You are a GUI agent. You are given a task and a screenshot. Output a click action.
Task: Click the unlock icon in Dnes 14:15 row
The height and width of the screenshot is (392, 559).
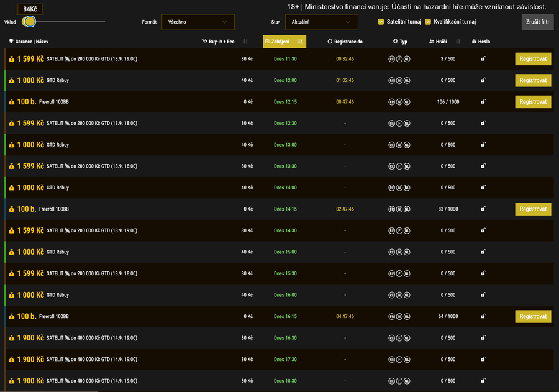pyautogui.click(x=483, y=209)
